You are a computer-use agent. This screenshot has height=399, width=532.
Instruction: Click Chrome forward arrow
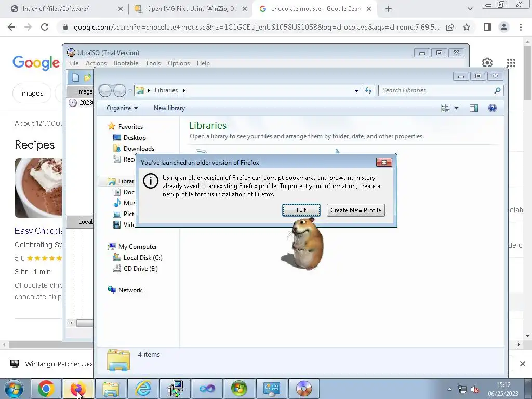(28, 27)
